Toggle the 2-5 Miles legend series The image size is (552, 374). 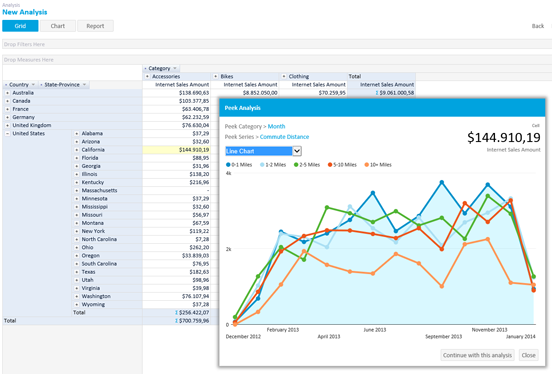tap(307, 165)
